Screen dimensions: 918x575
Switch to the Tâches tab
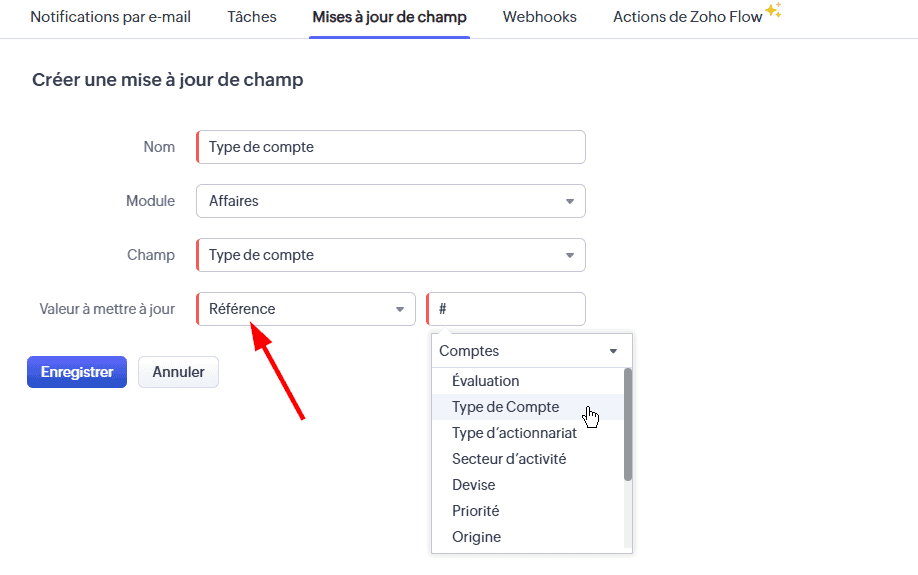click(x=252, y=17)
